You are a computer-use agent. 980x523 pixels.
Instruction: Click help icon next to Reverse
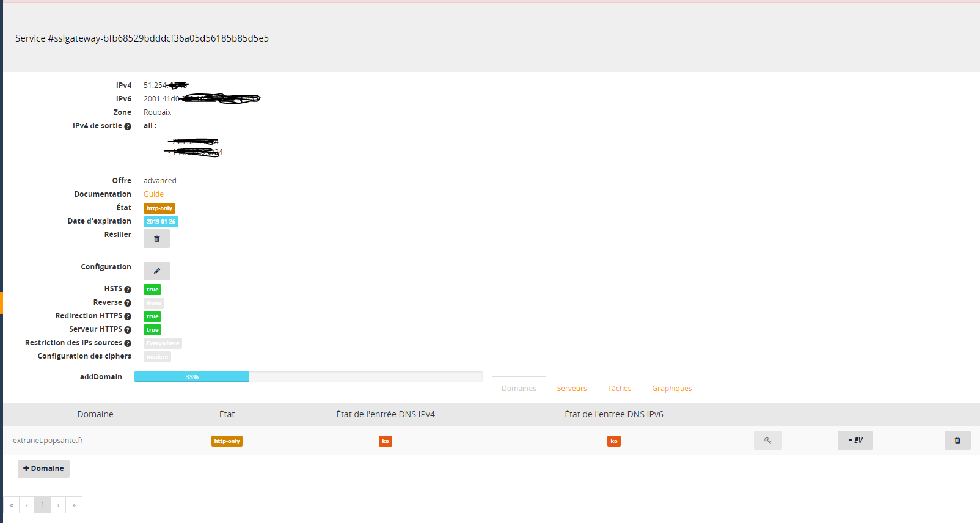coord(128,303)
